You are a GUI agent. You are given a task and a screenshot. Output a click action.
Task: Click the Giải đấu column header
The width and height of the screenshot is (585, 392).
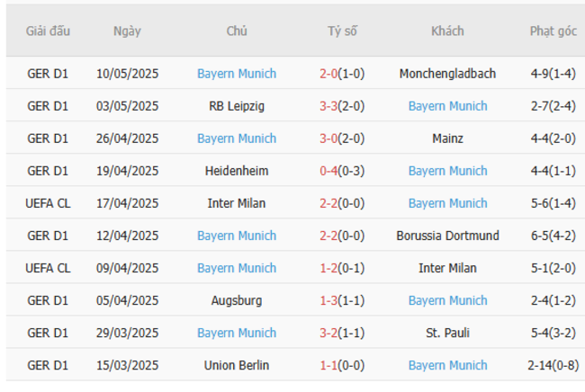pyautogui.click(x=48, y=31)
